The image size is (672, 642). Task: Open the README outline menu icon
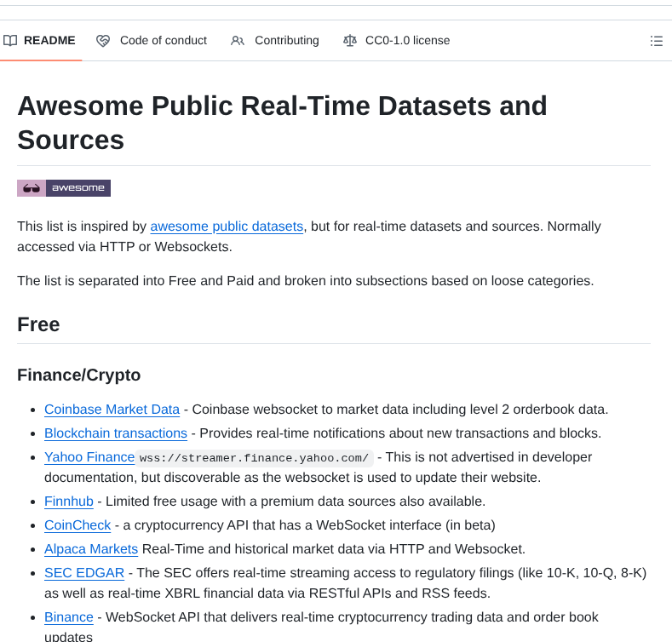tap(656, 41)
